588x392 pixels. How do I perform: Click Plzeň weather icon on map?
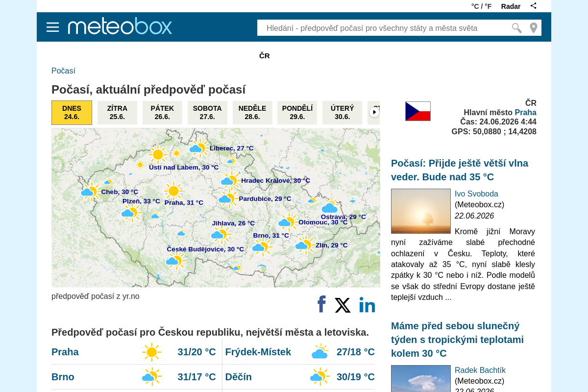coord(131,212)
